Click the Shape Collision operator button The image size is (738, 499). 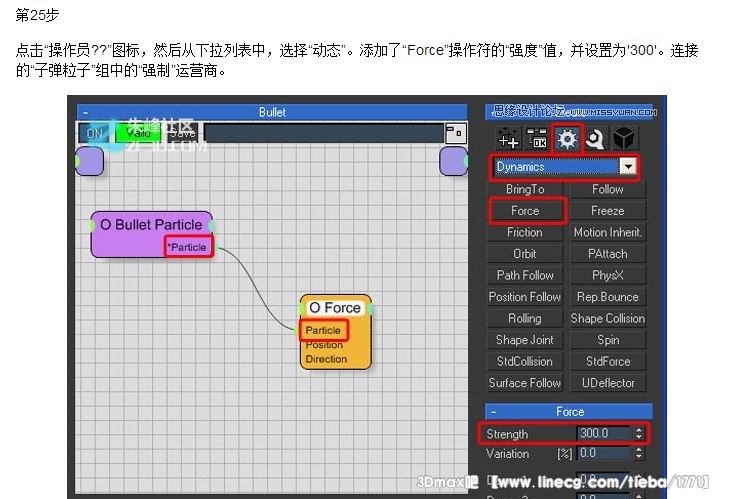point(608,318)
